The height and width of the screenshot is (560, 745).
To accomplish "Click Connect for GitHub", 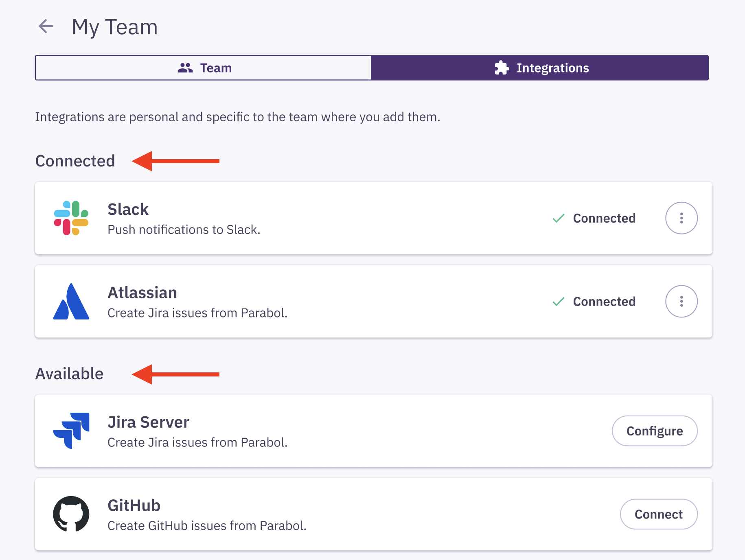I will [658, 514].
